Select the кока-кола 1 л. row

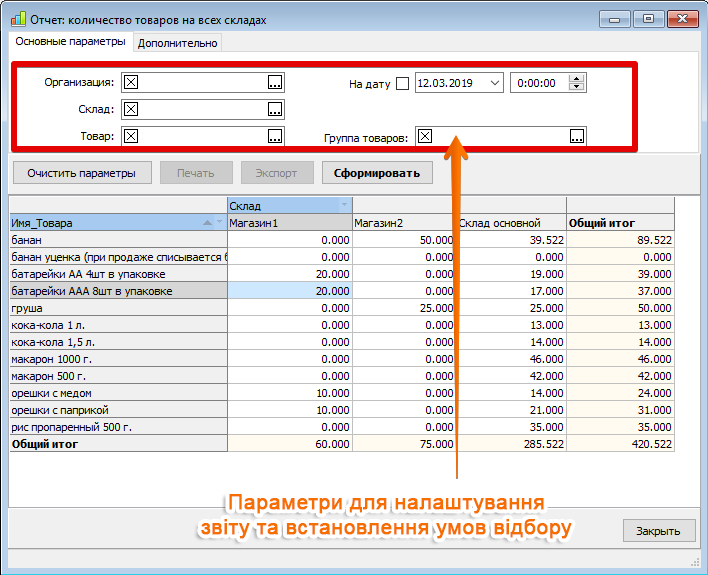click(x=118, y=325)
